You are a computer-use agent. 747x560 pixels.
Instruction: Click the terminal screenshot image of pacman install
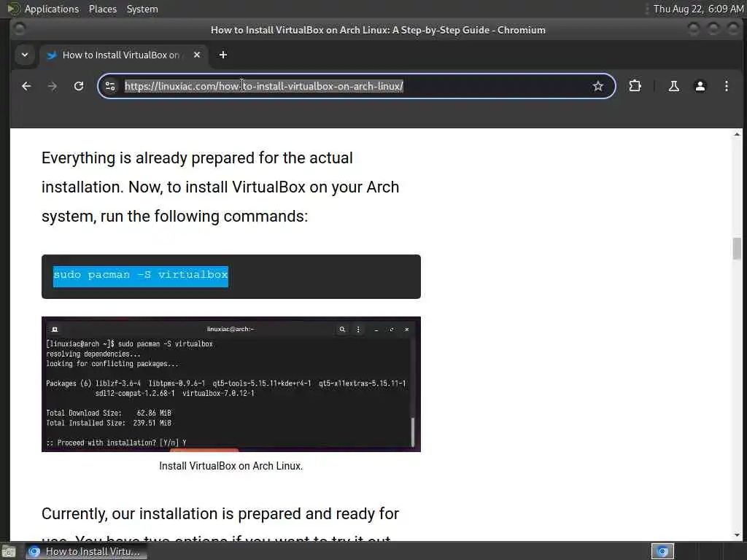coord(231,384)
